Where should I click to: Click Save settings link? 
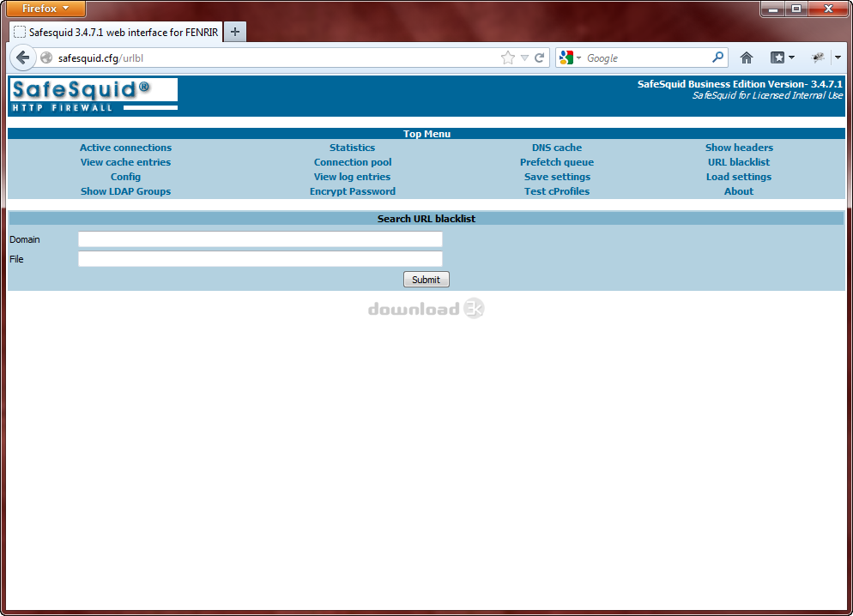557,177
